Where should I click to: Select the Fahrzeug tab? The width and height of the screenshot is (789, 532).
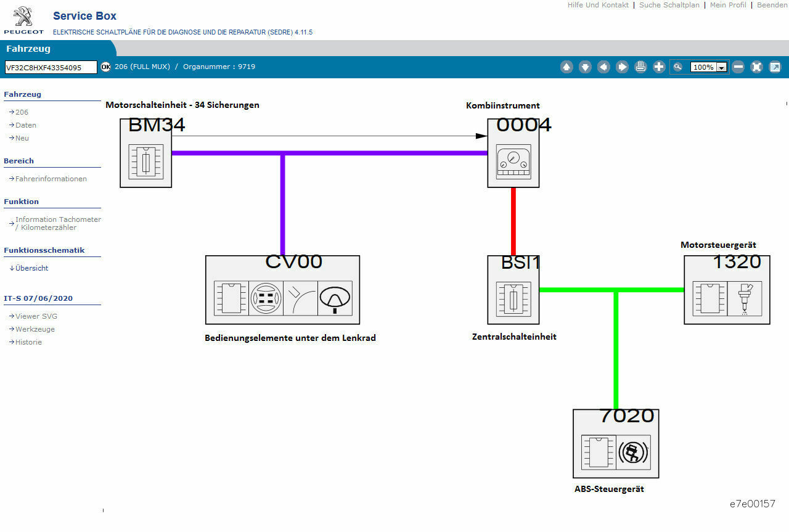28,49
